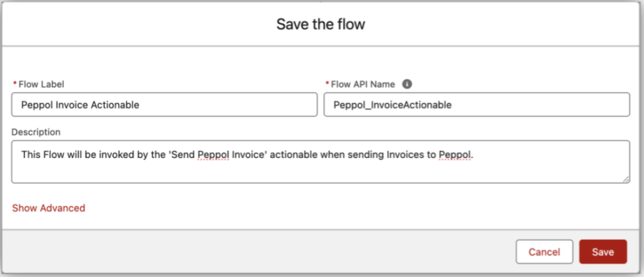Viewport: 644px width, 277px height.
Task: Place cursor on 'Actionable' in Flow Label
Action: pos(118,105)
